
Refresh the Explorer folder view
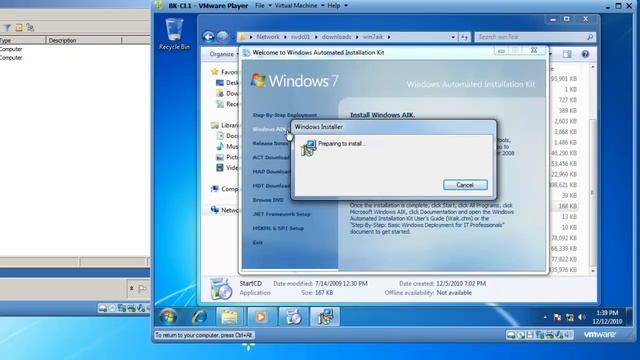click(464, 37)
